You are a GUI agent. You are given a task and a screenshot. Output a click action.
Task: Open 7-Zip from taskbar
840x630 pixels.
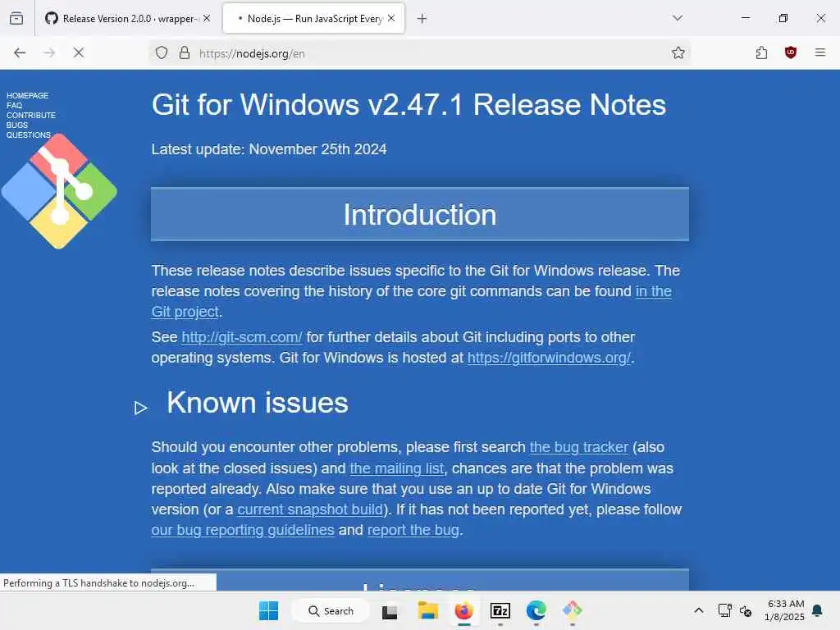[500, 610]
